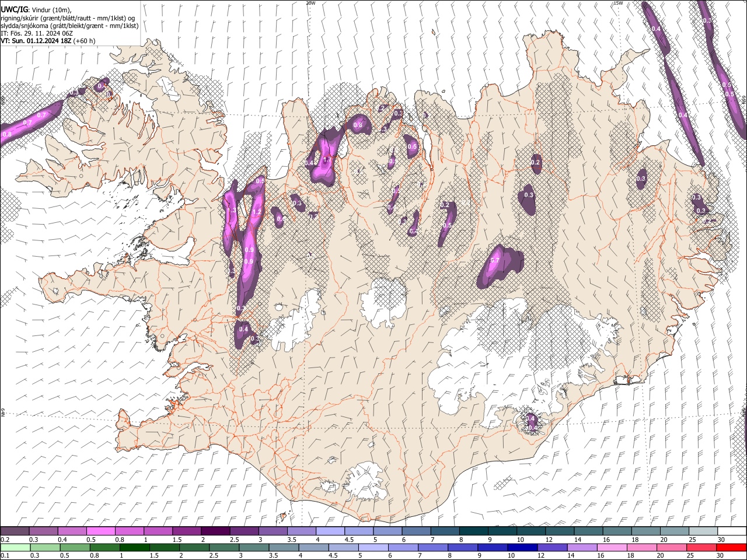Screen dimensions: 747x560
Task: Click the 'IT: Fös. 29. 11. 2024 06Z' line
Action: (x=37, y=33)
